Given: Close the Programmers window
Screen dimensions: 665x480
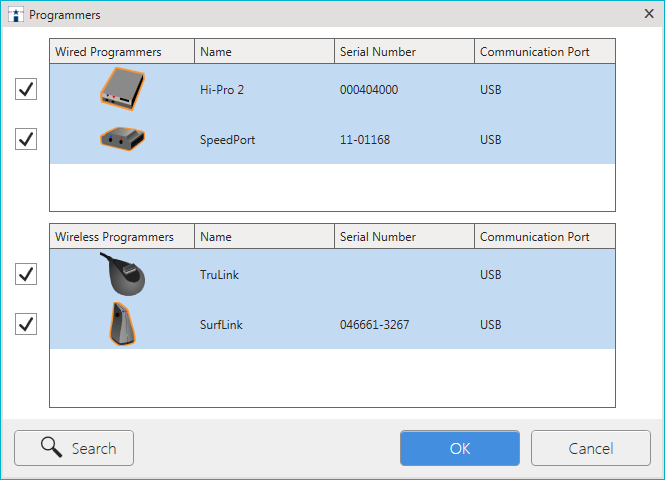Looking at the screenshot, I should tap(649, 14).
